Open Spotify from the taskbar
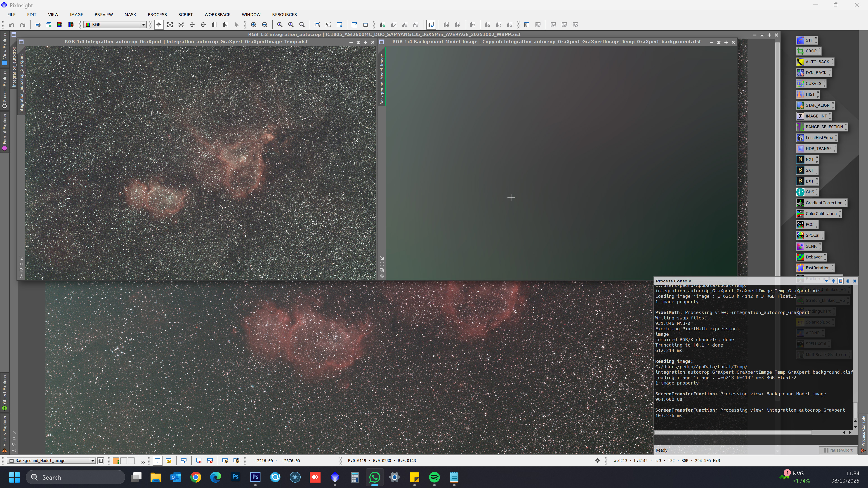This screenshot has width=868, height=488. click(434, 477)
